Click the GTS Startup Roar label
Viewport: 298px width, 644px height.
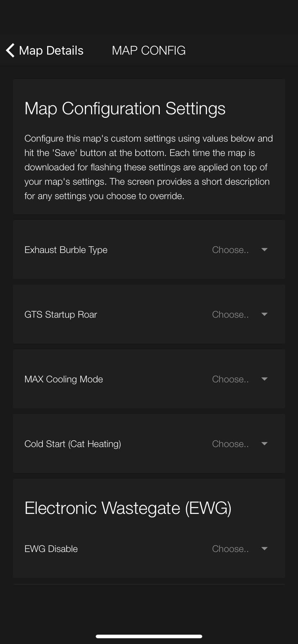pos(61,315)
